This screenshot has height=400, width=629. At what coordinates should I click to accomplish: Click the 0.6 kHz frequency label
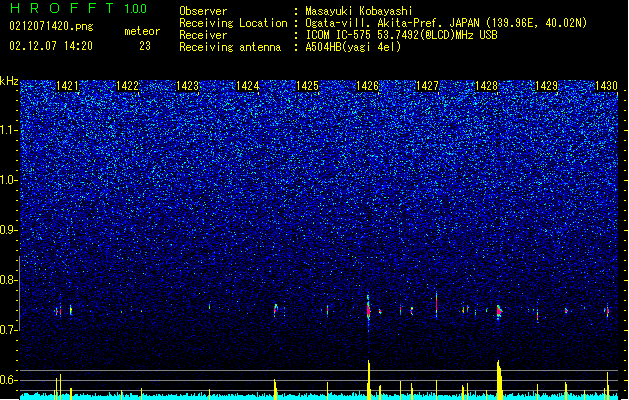8,380
